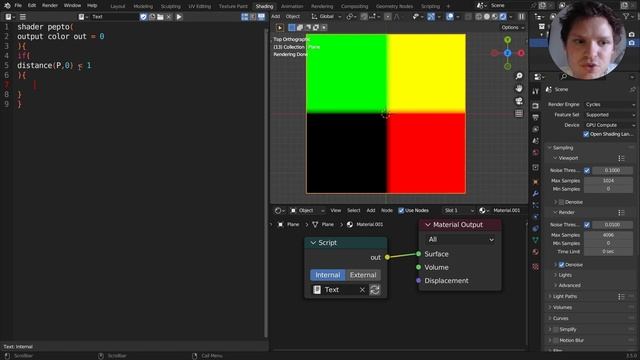Unlink the Text data-block with X icon
The image size is (640, 360).
(x=169, y=17)
